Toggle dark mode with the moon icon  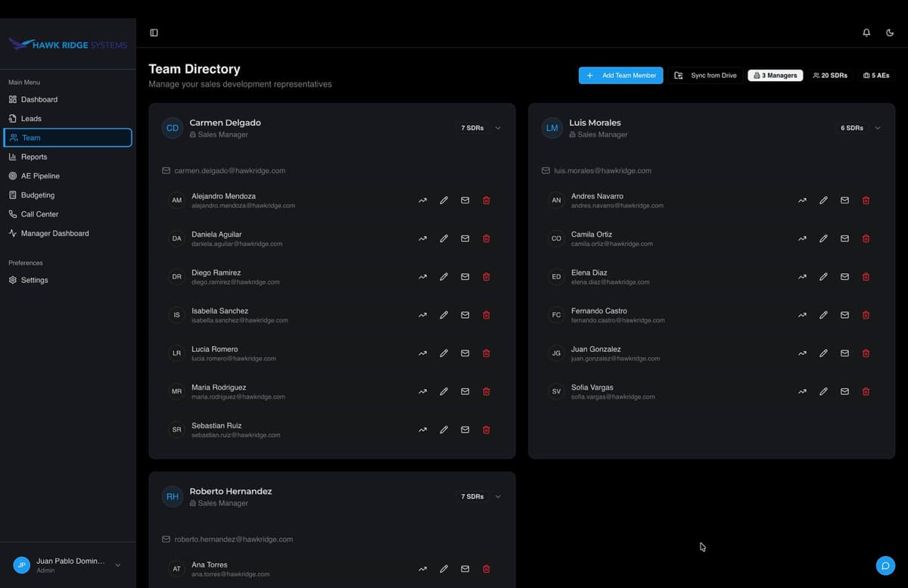(890, 33)
